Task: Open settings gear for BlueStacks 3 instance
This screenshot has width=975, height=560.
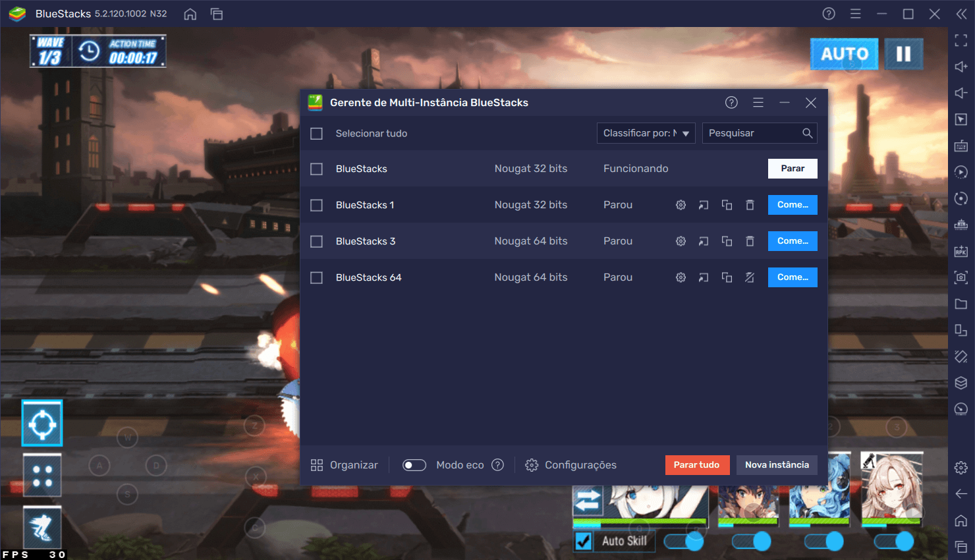Action: click(681, 241)
